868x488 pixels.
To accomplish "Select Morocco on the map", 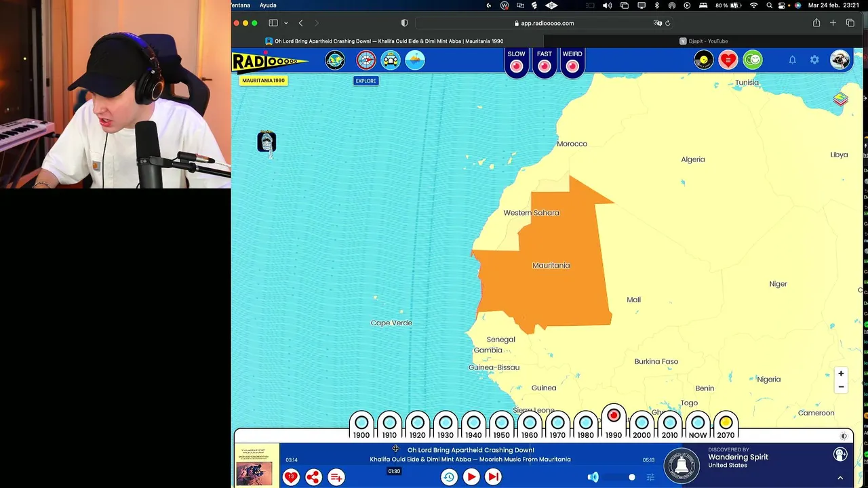I will [572, 144].
